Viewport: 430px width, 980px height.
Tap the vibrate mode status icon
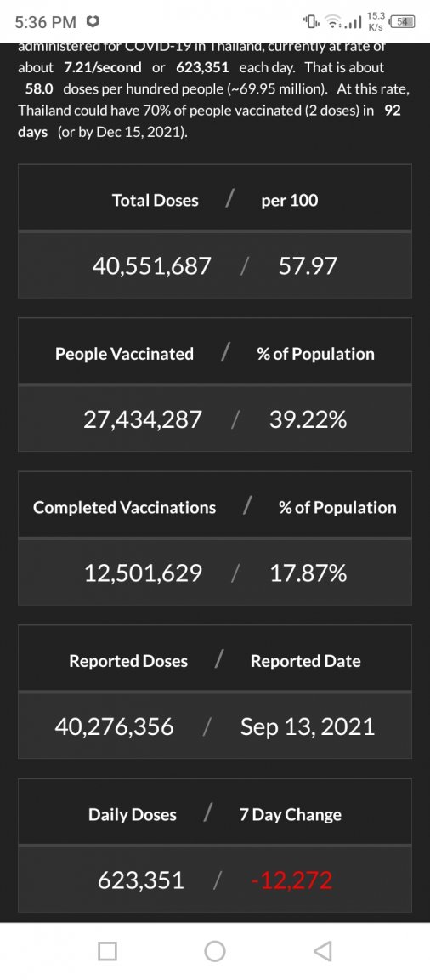(x=310, y=22)
